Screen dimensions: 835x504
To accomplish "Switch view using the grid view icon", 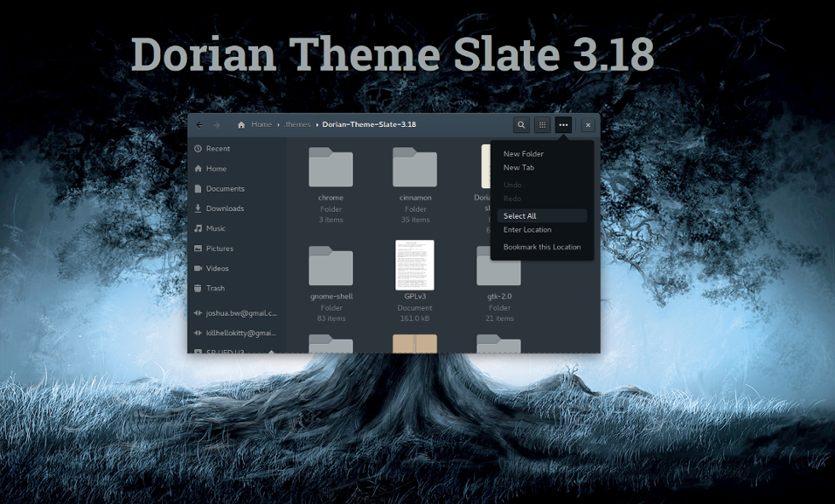I will point(542,124).
